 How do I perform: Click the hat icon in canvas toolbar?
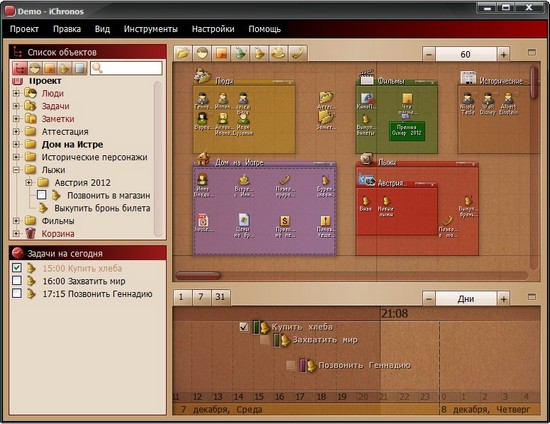[x=279, y=54]
